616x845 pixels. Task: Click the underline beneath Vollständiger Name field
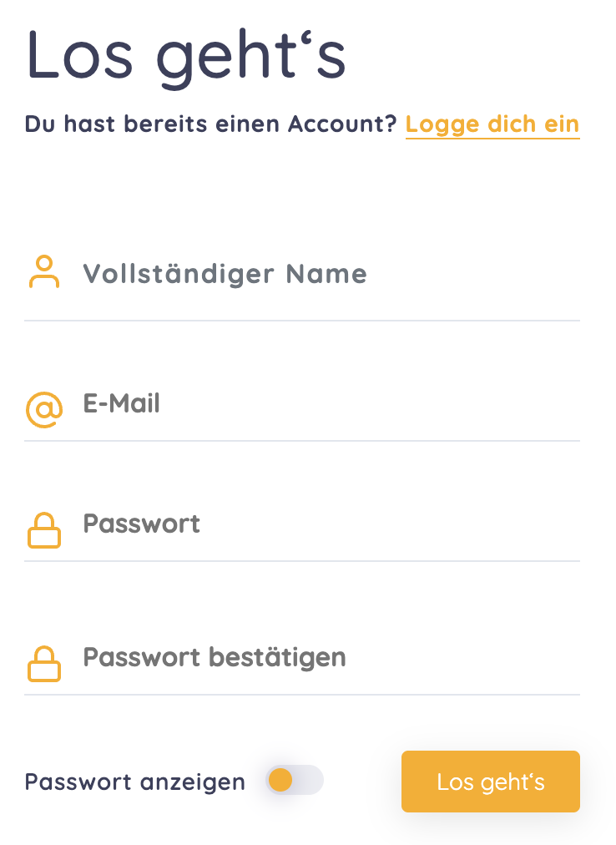(x=302, y=320)
